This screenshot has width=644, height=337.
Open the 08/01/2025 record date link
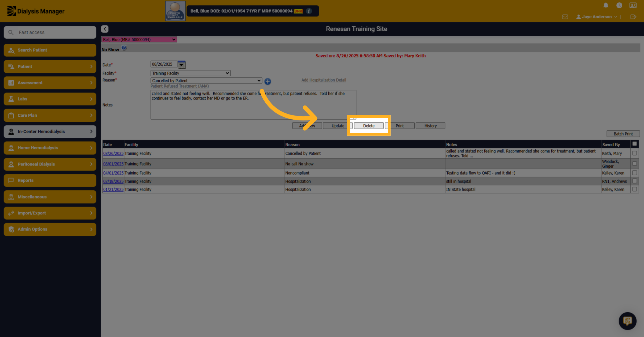click(x=113, y=164)
